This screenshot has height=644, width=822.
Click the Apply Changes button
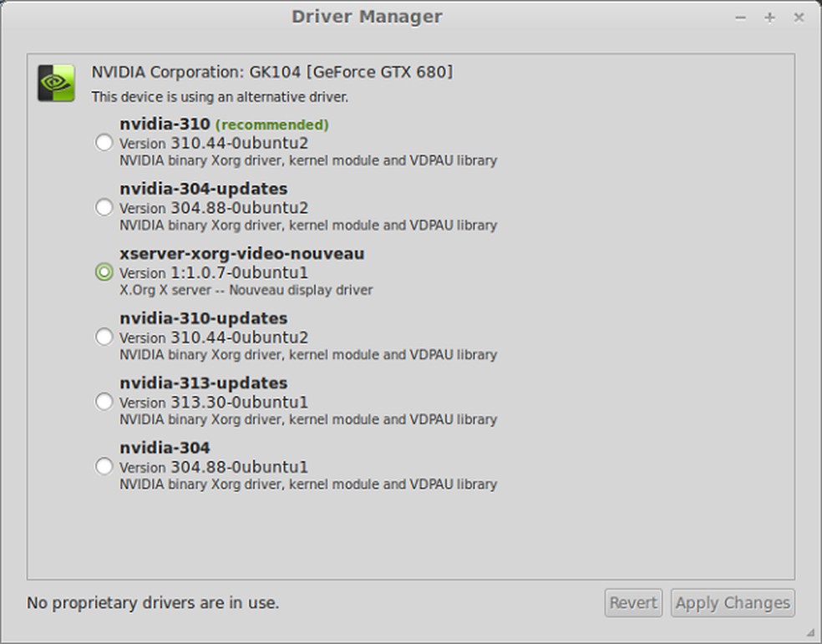click(x=732, y=603)
